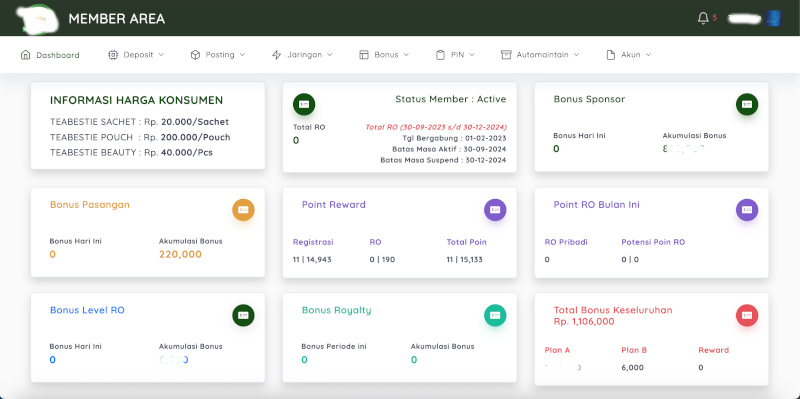Click the Total Poin value 11 | 15,133
The image size is (800, 399).
[466, 260]
